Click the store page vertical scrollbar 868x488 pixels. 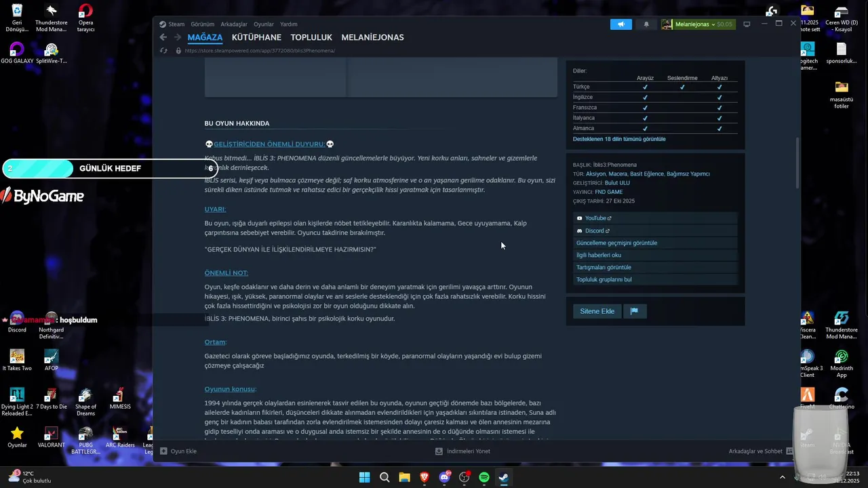pos(797,163)
